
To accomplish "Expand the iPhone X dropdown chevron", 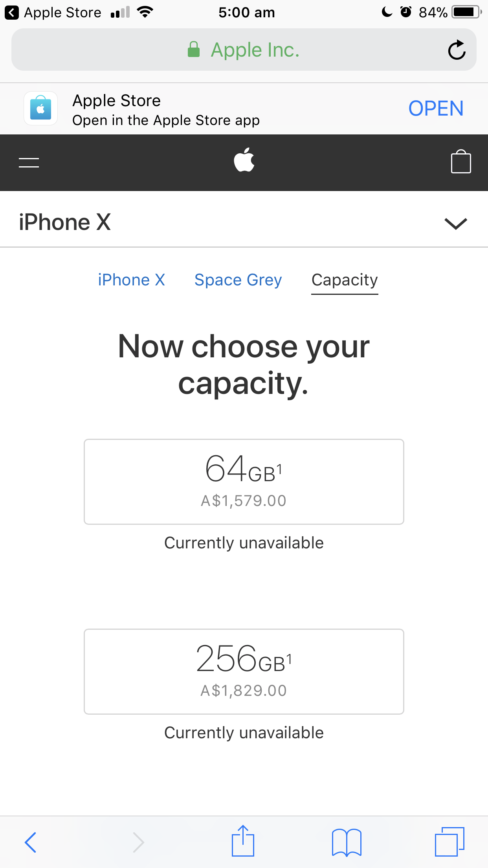I will tap(456, 223).
